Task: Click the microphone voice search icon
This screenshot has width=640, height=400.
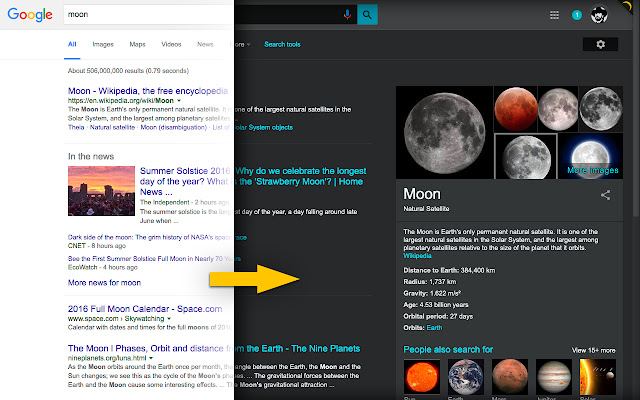Action: point(347,14)
